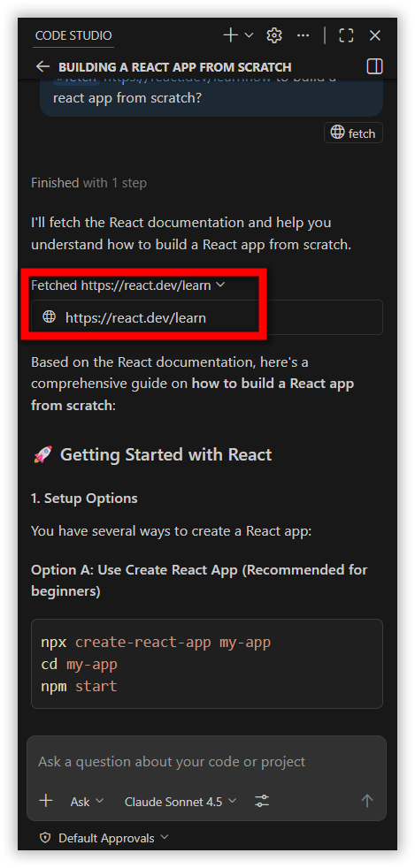The width and height of the screenshot is (415, 868).
Task: Open new chat options chevron
Action: pos(249,35)
